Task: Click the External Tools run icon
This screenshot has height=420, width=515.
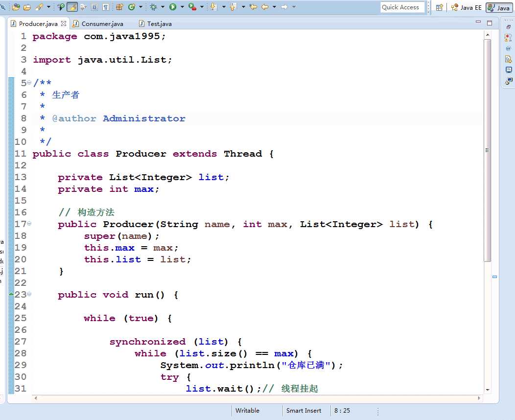Action: pyautogui.click(x=192, y=6)
